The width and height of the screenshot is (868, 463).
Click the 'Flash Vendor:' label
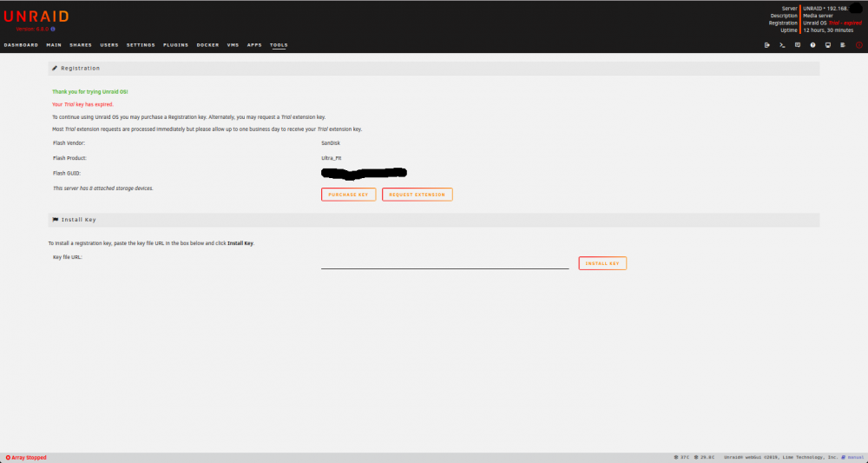point(69,142)
